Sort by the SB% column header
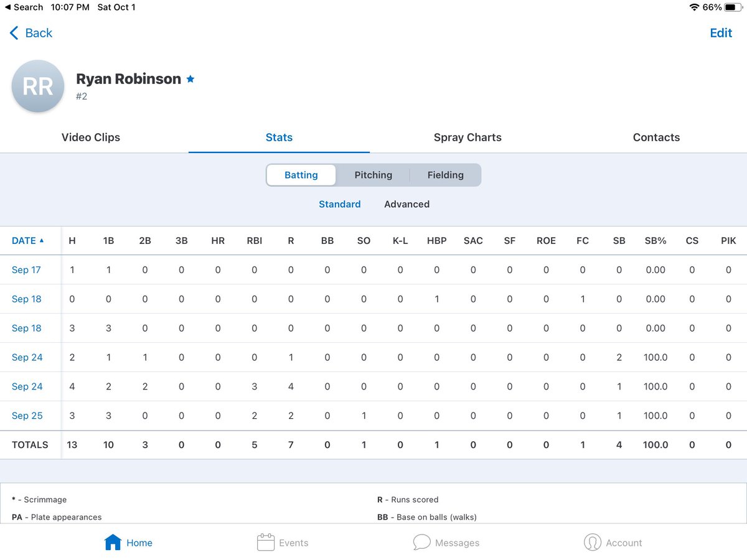747x560 pixels. click(x=655, y=241)
